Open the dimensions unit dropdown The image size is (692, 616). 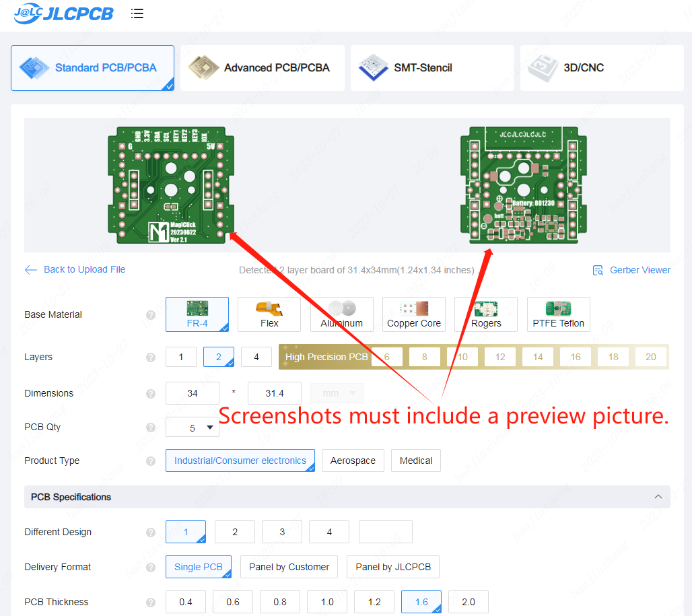point(337,393)
